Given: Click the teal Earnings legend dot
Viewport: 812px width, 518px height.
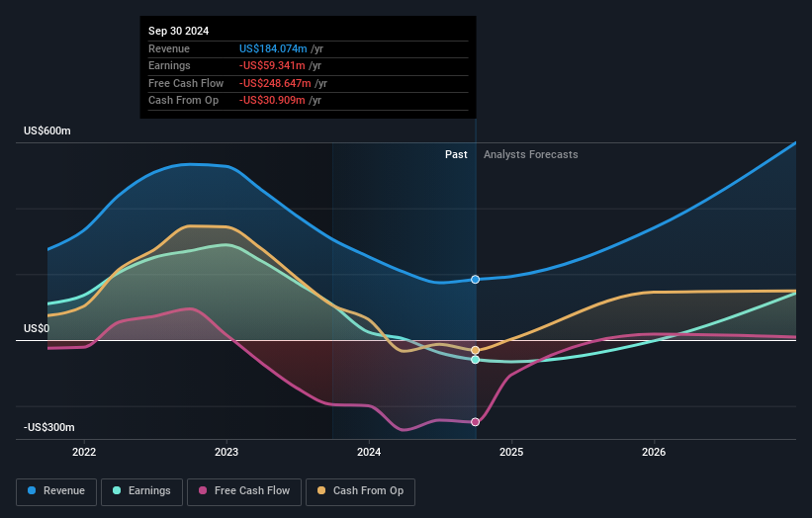Looking at the screenshot, I should pyautogui.click(x=117, y=490).
